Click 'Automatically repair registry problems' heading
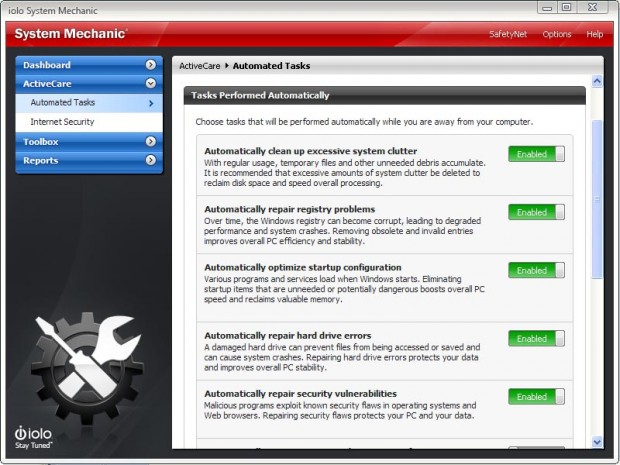Image resolution: width=620 pixels, height=465 pixels. point(289,209)
